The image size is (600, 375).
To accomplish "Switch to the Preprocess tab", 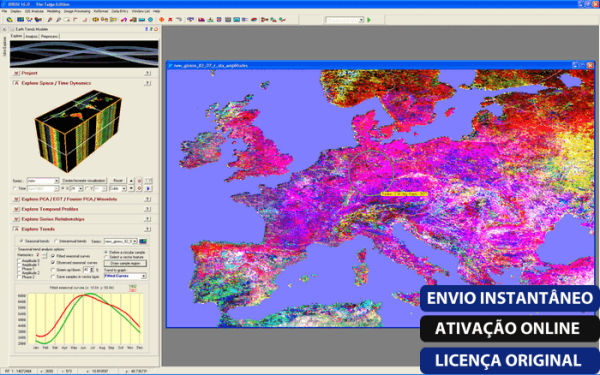I will pyautogui.click(x=49, y=36).
